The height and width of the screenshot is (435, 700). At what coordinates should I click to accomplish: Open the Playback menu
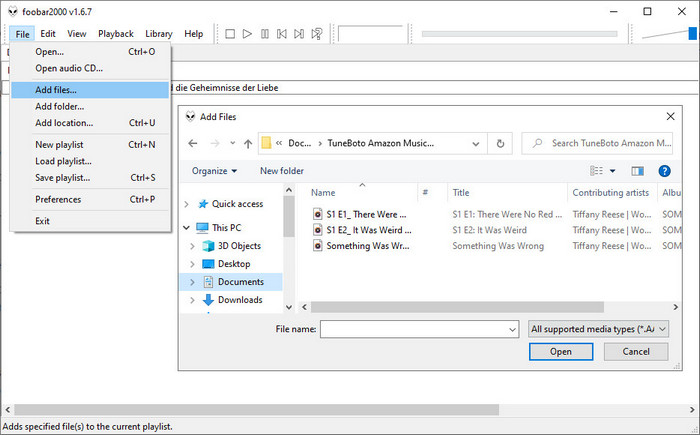tap(116, 34)
